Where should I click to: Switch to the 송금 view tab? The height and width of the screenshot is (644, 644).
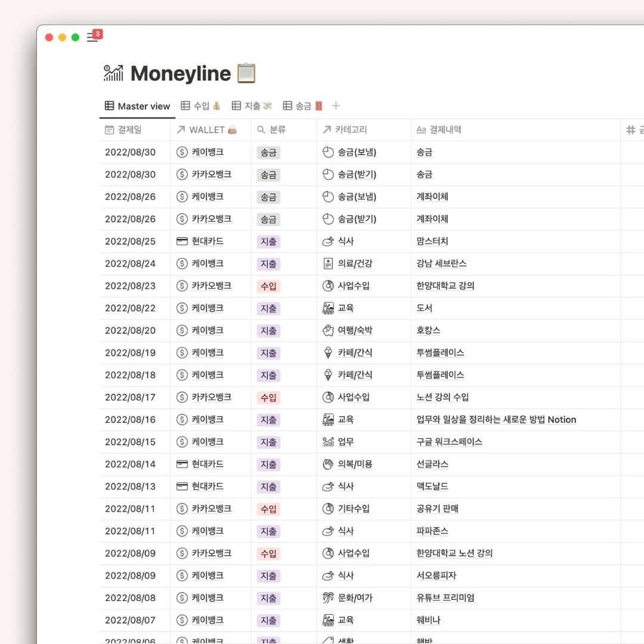303,106
